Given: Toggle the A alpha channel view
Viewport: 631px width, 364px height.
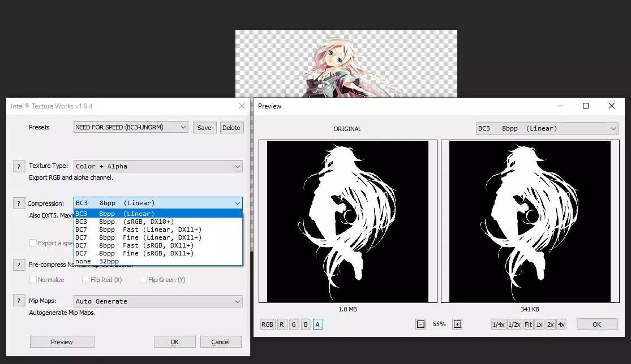Looking at the screenshot, I should (x=317, y=324).
